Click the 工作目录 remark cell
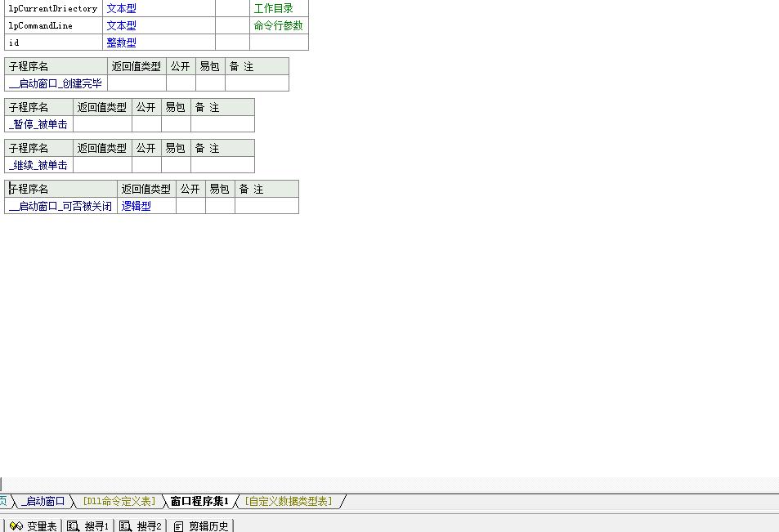779x532 pixels. point(280,8)
